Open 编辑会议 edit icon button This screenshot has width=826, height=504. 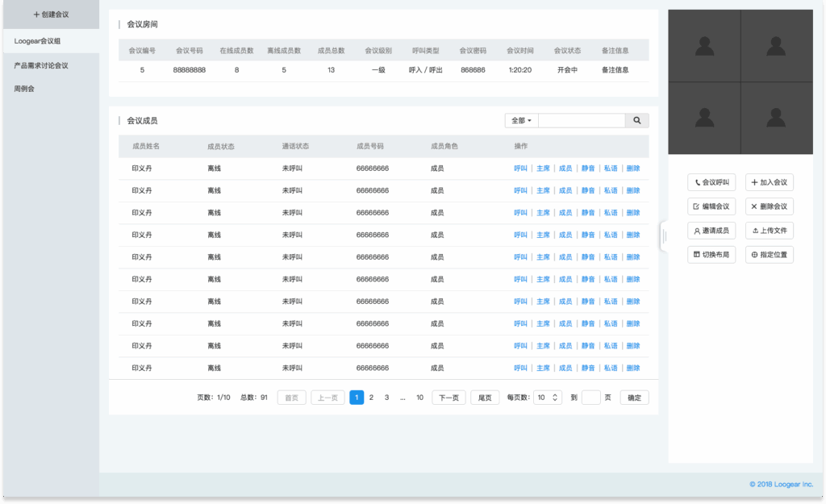point(711,206)
